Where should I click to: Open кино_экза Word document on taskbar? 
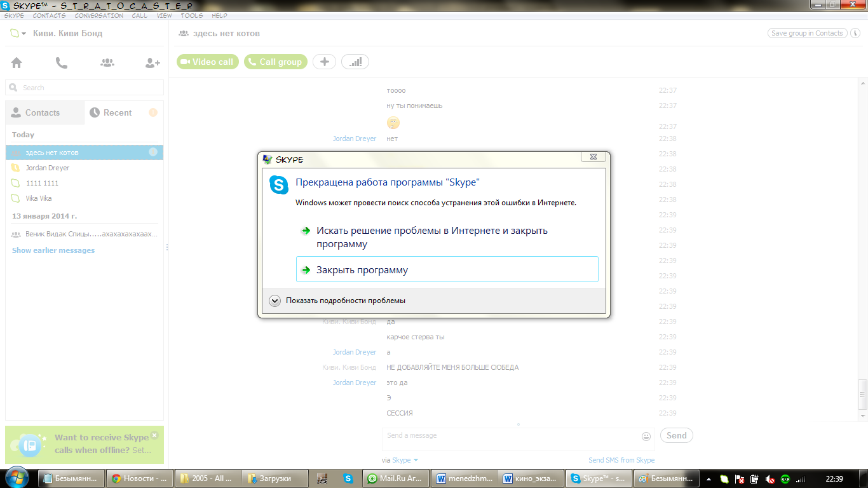pyautogui.click(x=532, y=478)
